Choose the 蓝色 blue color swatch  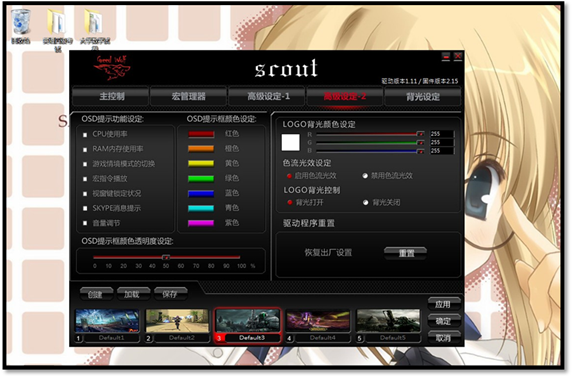201,194
